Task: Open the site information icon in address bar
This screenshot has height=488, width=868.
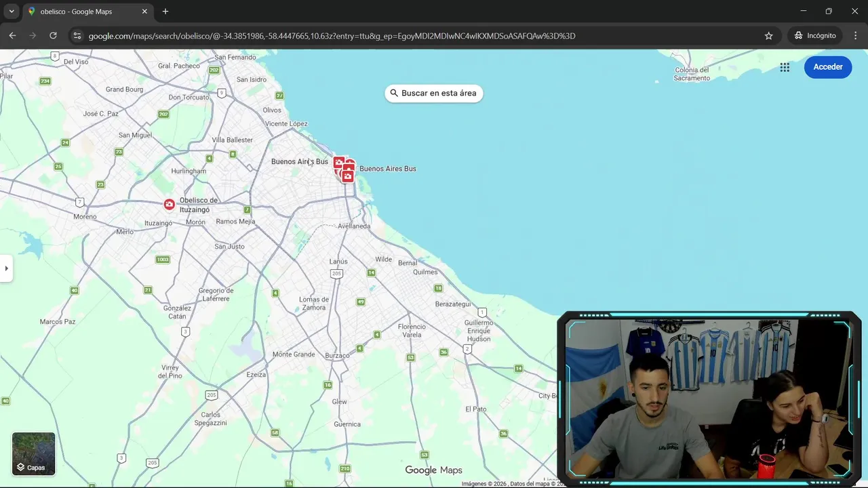Action: pyautogui.click(x=77, y=35)
